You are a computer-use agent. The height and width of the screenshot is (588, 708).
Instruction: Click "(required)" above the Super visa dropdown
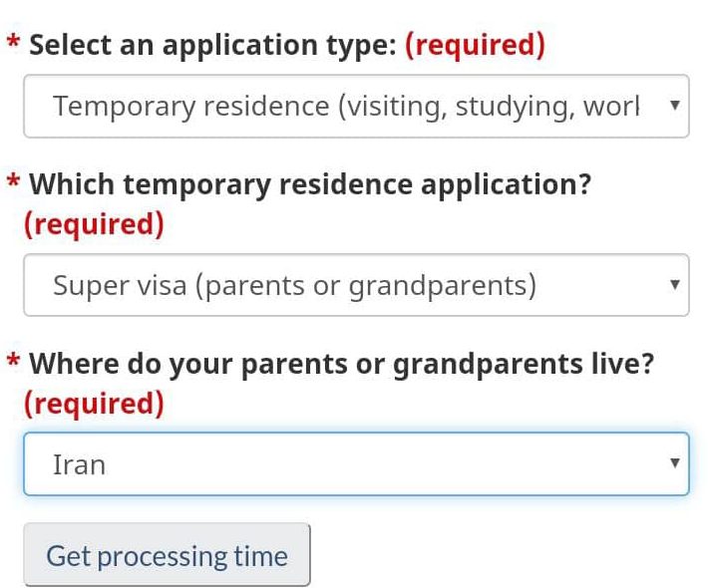(x=94, y=224)
